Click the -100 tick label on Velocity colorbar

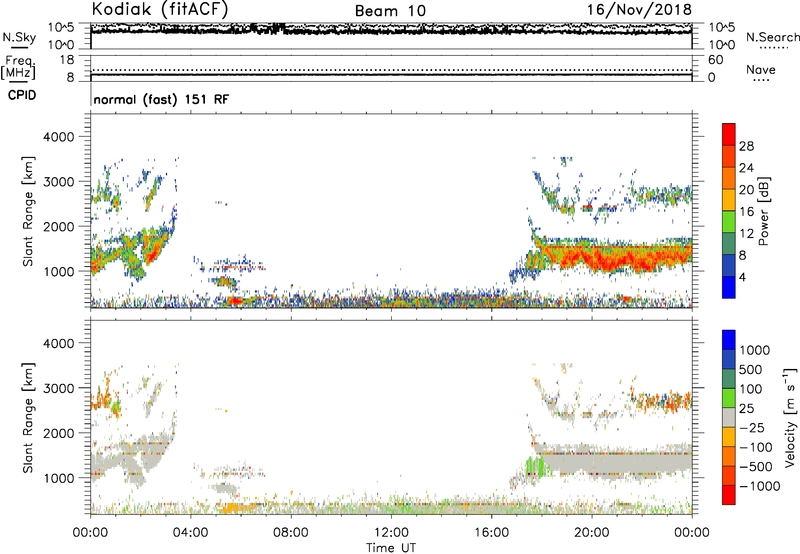click(x=756, y=447)
